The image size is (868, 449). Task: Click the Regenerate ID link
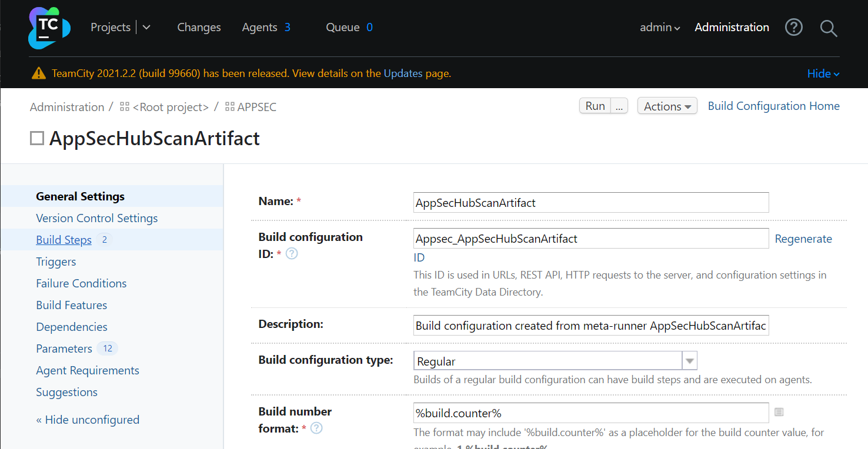point(803,239)
